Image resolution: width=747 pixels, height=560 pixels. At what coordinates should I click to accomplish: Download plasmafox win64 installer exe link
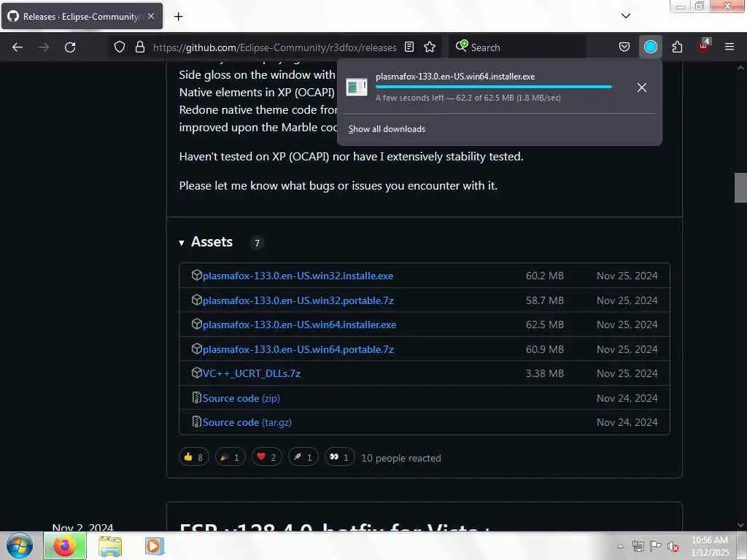(x=299, y=324)
